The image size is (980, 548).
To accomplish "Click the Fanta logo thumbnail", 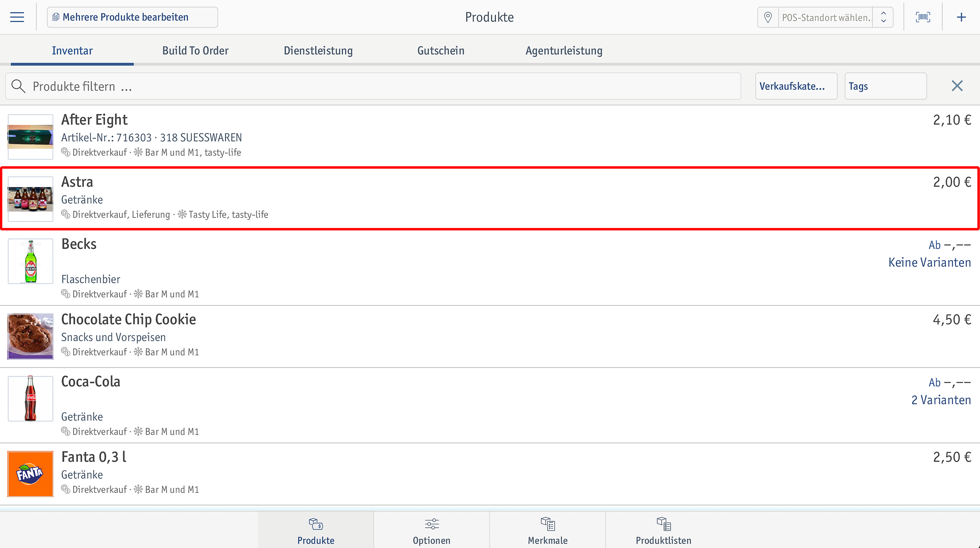I will coord(31,474).
